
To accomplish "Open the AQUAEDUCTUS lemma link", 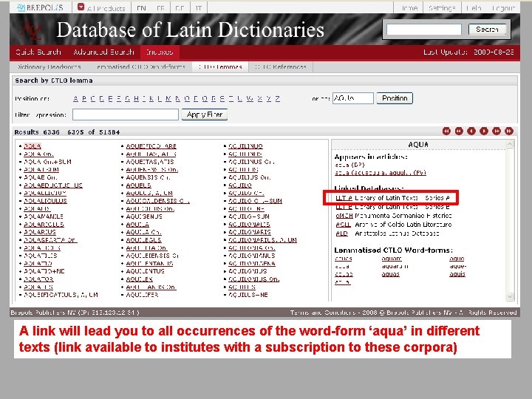I will coord(53,185).
